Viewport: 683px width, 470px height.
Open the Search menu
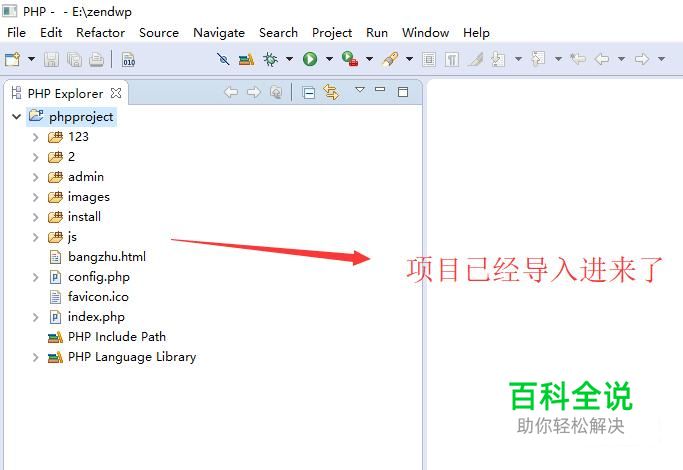coord(279,33)
